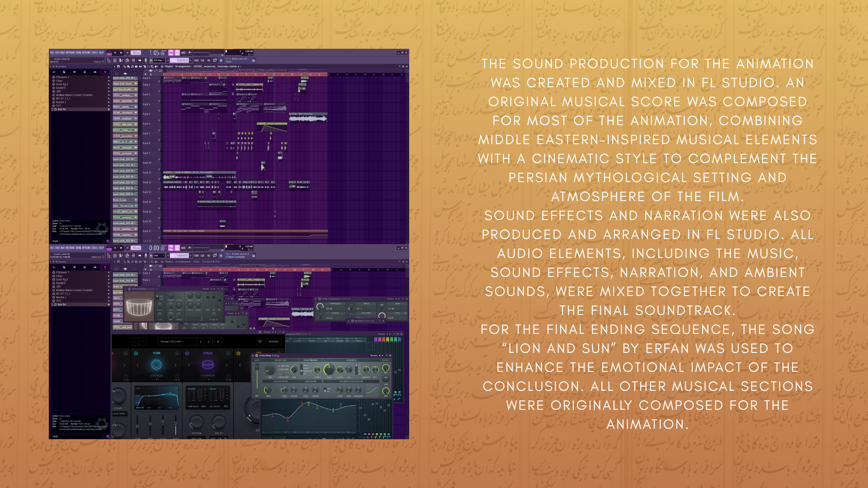This screenshot has height=488, width=868.
Task: Select the mute tool in the top playlist toolbar
Action: (x=137, y=66)
